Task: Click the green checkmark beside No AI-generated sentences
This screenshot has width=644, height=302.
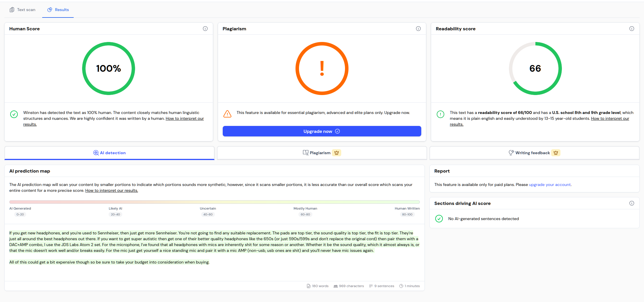Action: click(439, 219)
